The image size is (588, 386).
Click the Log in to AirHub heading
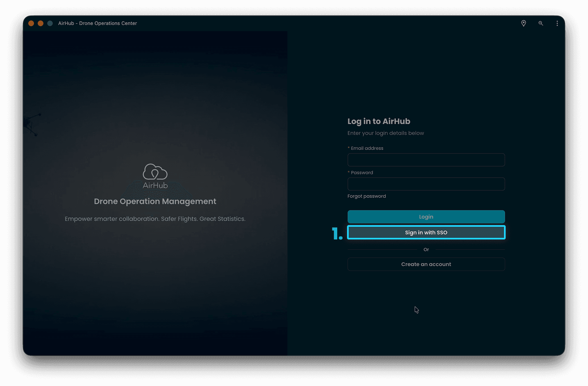pyautogui.click(x=379, y=121)
